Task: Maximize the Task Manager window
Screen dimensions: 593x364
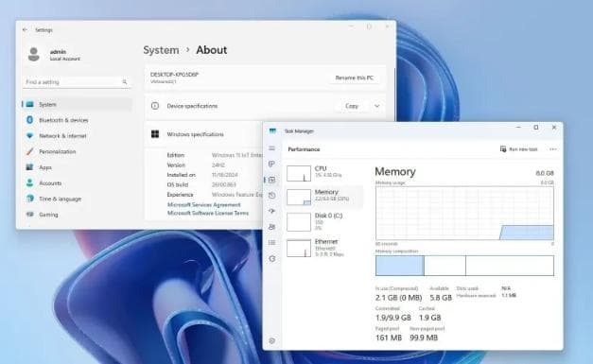Action: pos(536,128)
